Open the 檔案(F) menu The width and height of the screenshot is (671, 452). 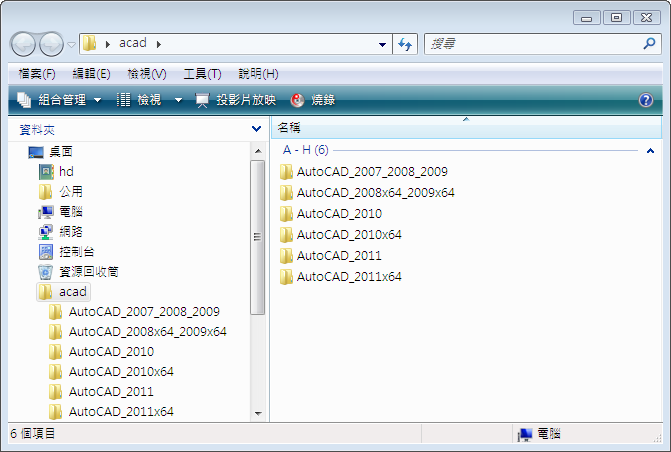coord(37,74)
